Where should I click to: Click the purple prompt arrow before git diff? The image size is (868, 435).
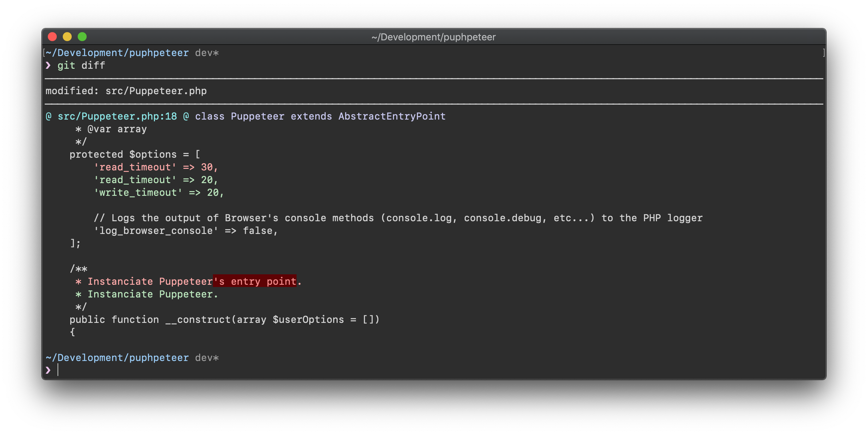pos(48,65)
